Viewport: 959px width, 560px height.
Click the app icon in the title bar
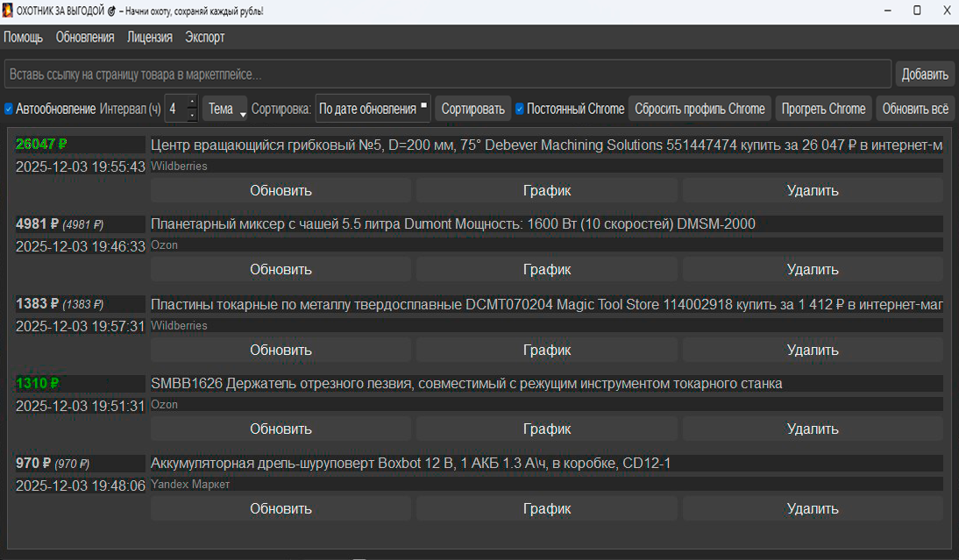[8, 11]
